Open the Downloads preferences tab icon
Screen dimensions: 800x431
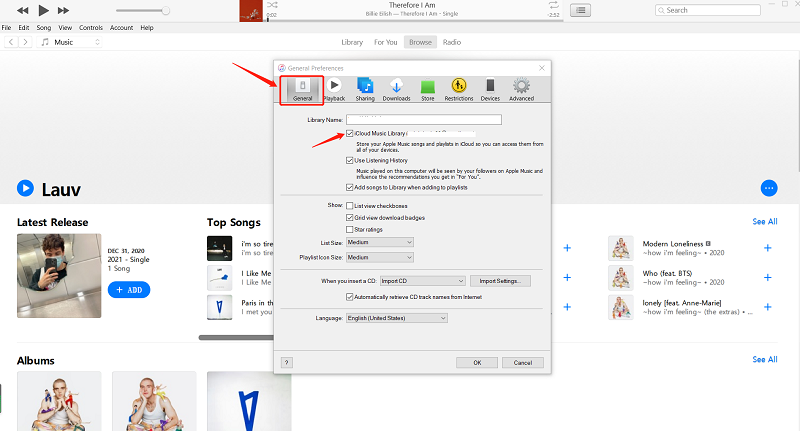pos(396,90)
